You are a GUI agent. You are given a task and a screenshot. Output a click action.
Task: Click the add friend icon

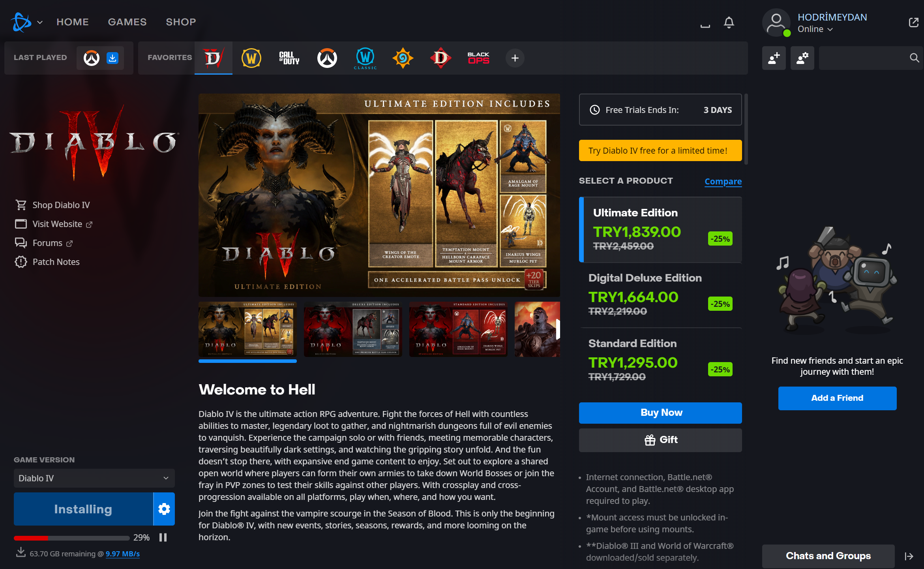pyautogui.click(x=774, y=58)
